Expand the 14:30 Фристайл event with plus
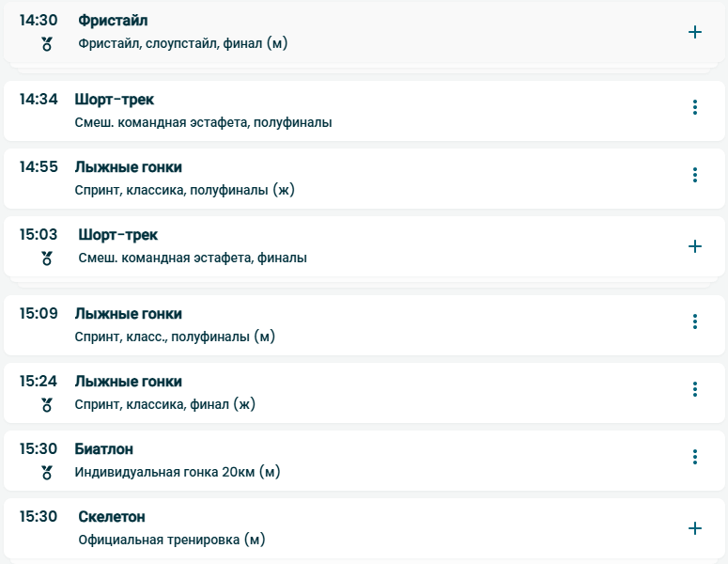The height and width of the screenshot is (564, 728). (x=695, y=32)
